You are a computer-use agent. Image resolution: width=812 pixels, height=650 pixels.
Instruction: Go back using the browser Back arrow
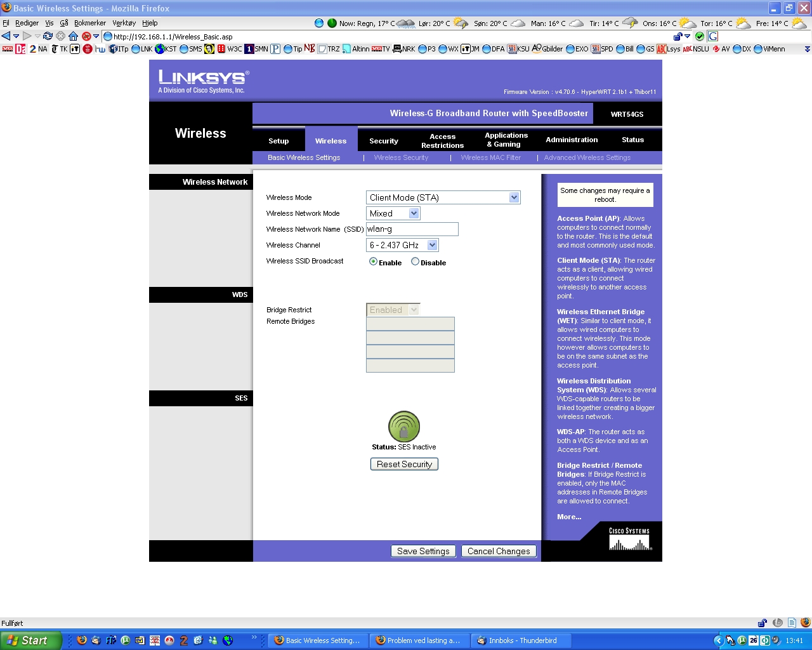click(6, 36)
